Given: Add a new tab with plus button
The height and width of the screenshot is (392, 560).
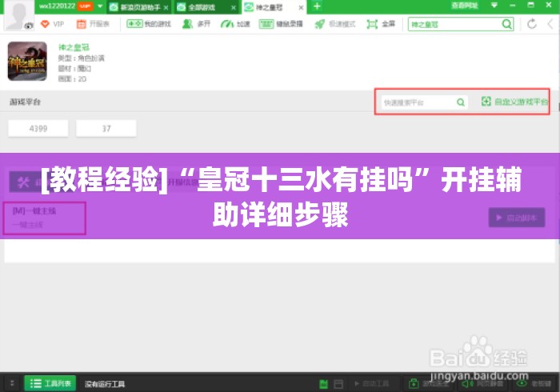Looking at the screenshot, I should (317, 6).
